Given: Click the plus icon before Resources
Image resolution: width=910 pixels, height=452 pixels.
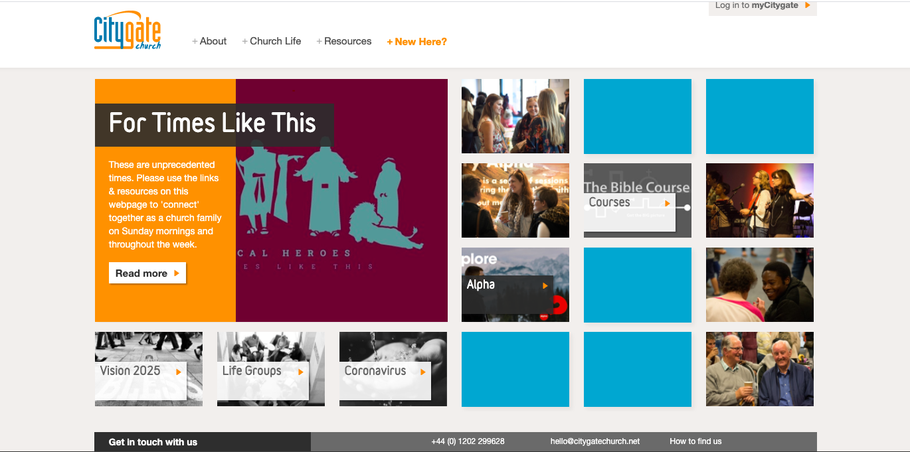Looking at the screenshot, I should coord(319,42).
